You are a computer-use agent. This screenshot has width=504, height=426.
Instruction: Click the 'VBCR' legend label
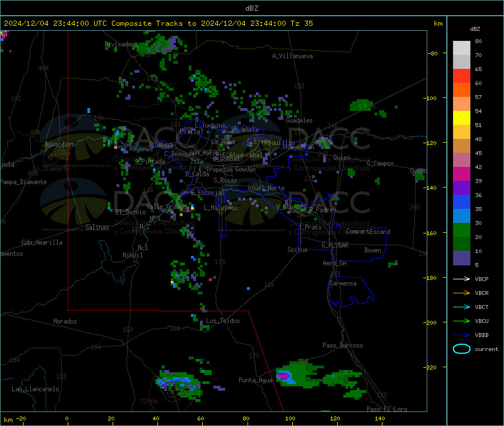pos(482,293)
